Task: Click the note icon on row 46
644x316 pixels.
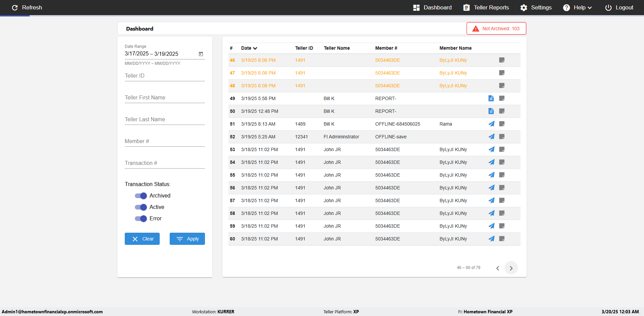Action: 502,60
